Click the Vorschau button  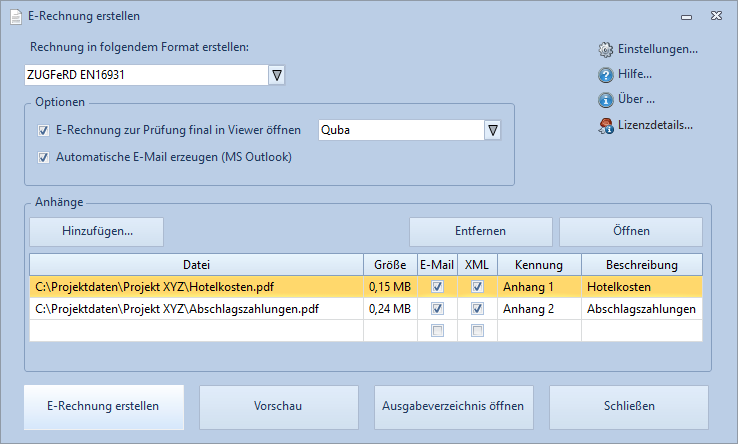(x=279, y=407)
